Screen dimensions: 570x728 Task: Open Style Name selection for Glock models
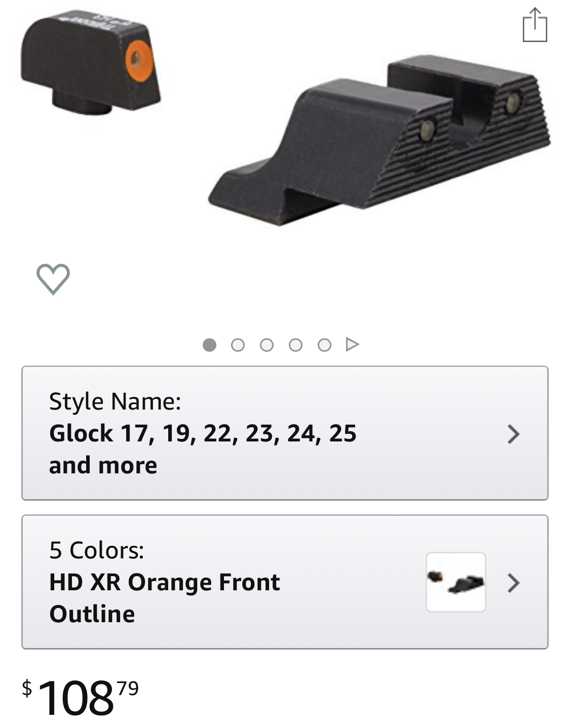285,433
